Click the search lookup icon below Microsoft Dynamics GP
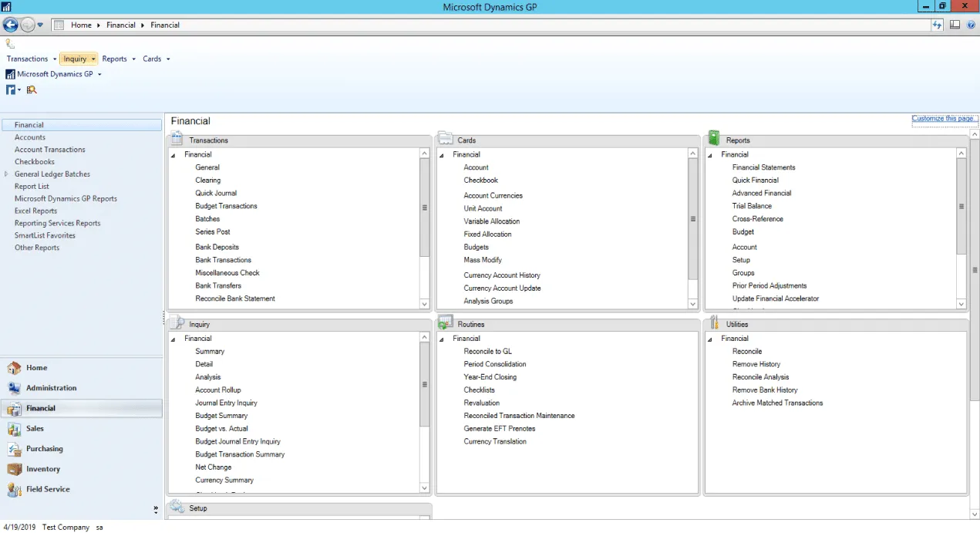The height and width of the screenshot is (533, 980). [x=32, y=89]
